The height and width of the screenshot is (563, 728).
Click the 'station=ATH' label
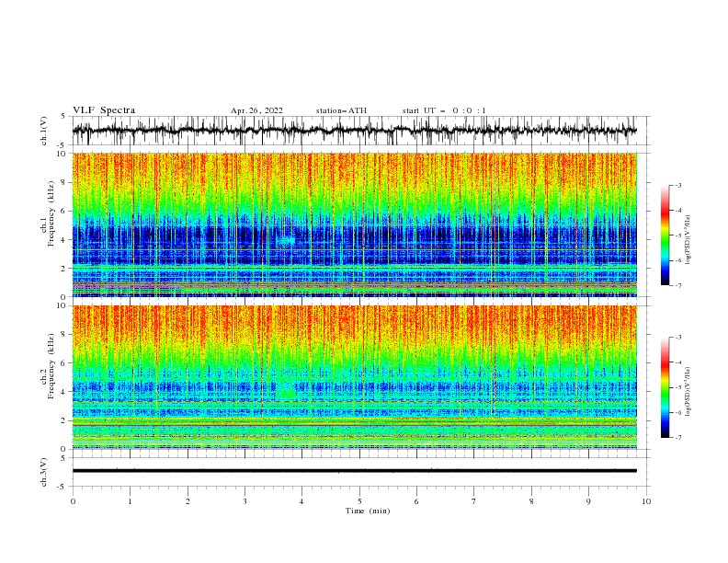point(341,110)
